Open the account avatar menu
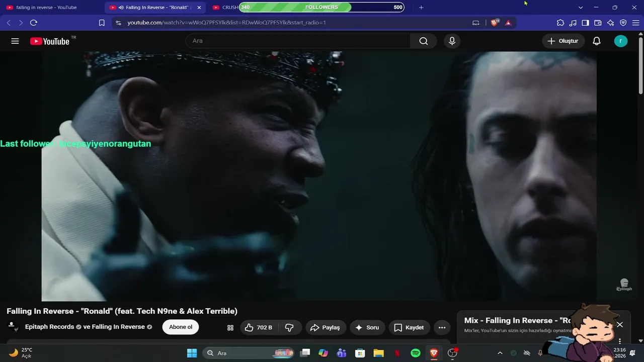This screenshot has height=362, width=644. point(621,41)
